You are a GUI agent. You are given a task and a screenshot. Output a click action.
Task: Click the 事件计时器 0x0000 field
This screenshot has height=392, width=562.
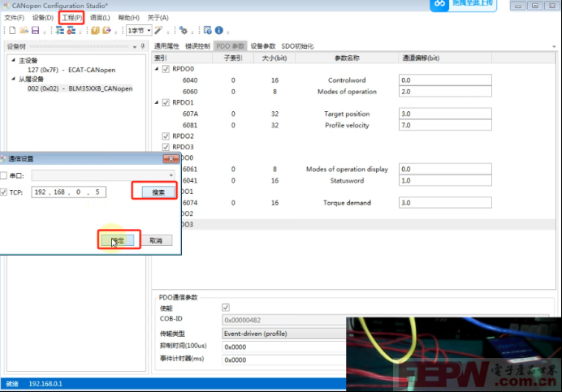coord(284,360)
